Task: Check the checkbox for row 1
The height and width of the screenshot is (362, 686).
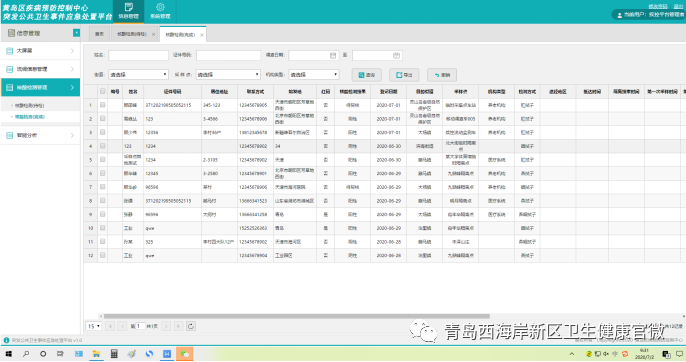Action: coord(102,105)
